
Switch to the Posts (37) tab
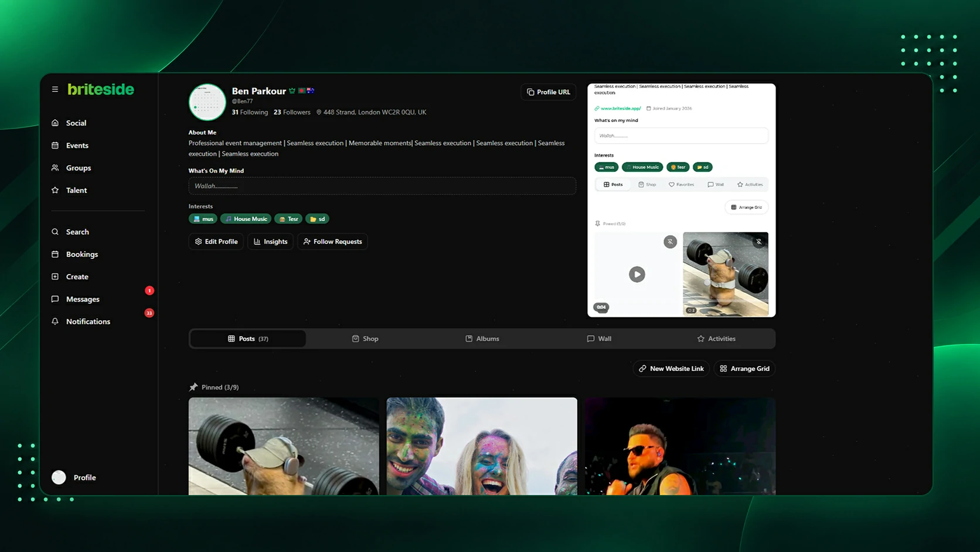point(248,338)
